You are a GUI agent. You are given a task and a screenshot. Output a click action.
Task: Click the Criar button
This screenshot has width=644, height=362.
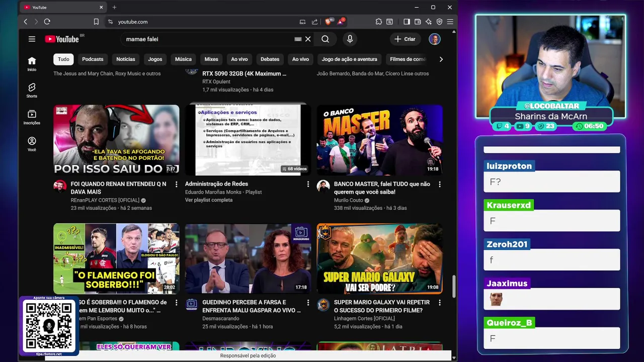(405, 39)
